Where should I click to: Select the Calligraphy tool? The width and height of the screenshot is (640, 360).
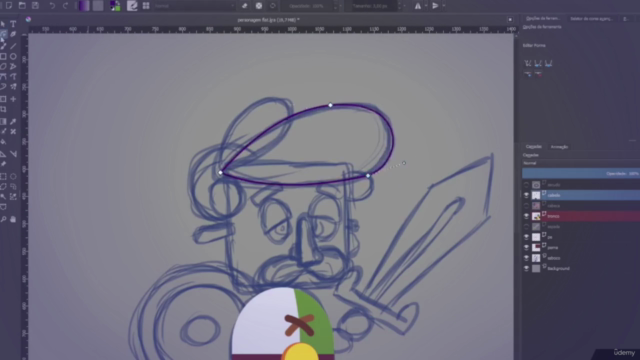pyautogui.click(x=13, y=35)
